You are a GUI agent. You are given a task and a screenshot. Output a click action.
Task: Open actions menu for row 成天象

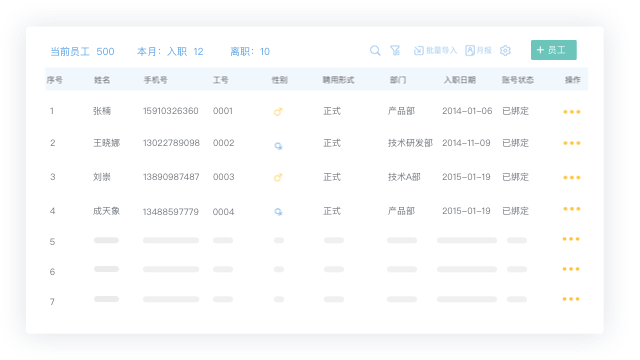click(x=572, y=209)
